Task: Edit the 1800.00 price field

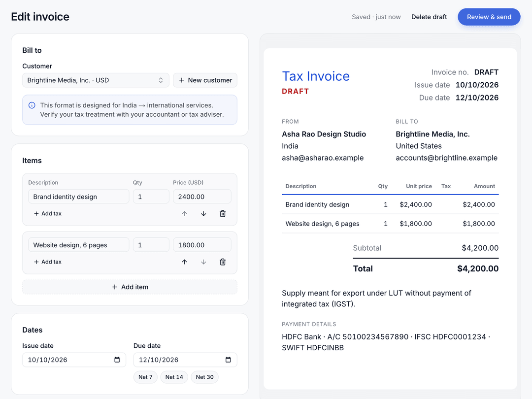Action: point(202,245)
